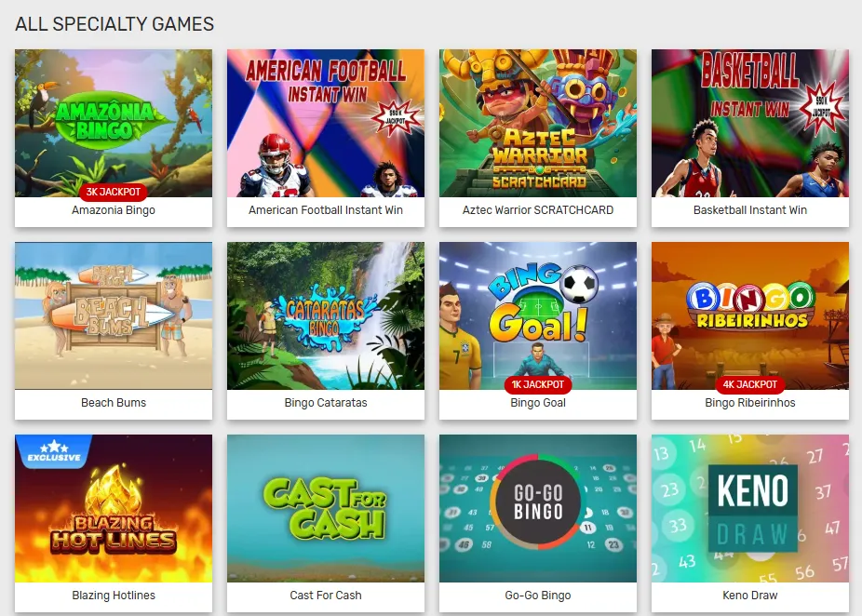The image size is (862, 616).
Task: Select the Cast For Cash game tile
Action: tap(326, 508)
